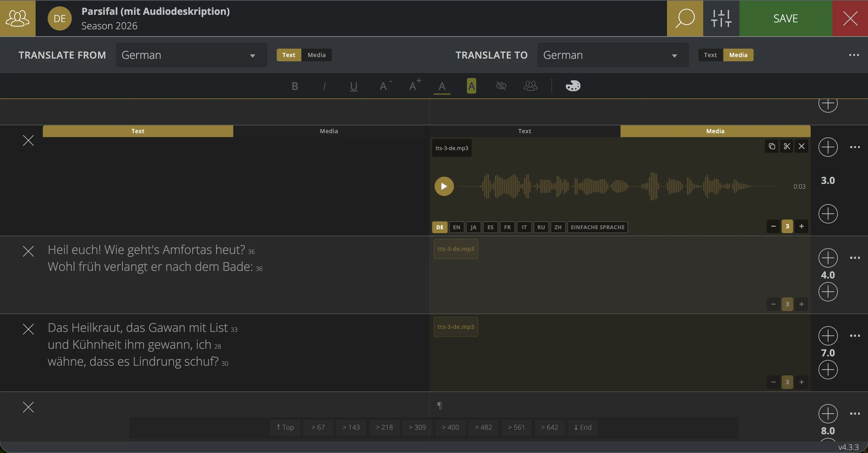Play the tts-3-de.mp3 audio
Screen dimensions: 868x453
(x=444, y=186)
